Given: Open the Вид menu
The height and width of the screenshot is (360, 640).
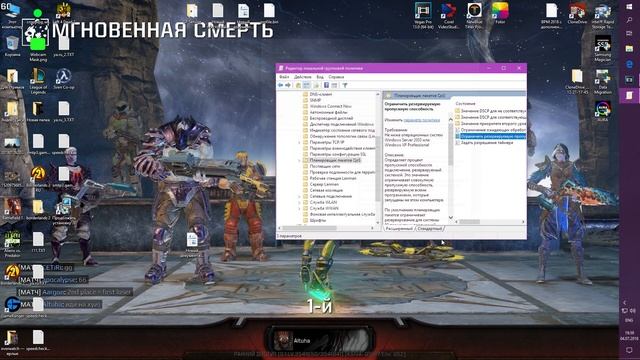Looking at the screenshot, I should [320, 77].
